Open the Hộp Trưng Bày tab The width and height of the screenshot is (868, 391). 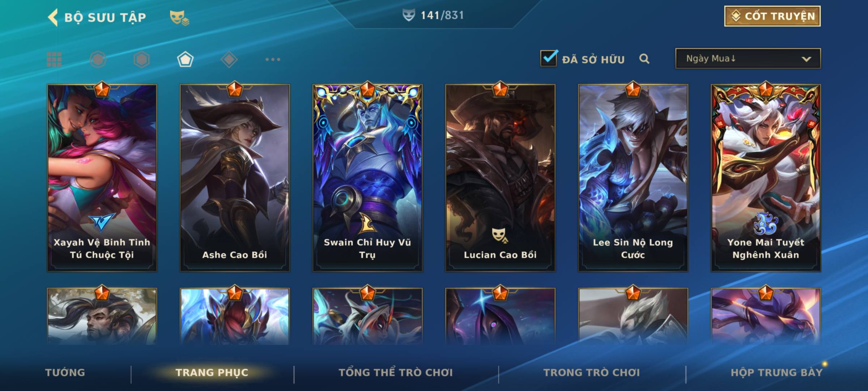[776, 373]
